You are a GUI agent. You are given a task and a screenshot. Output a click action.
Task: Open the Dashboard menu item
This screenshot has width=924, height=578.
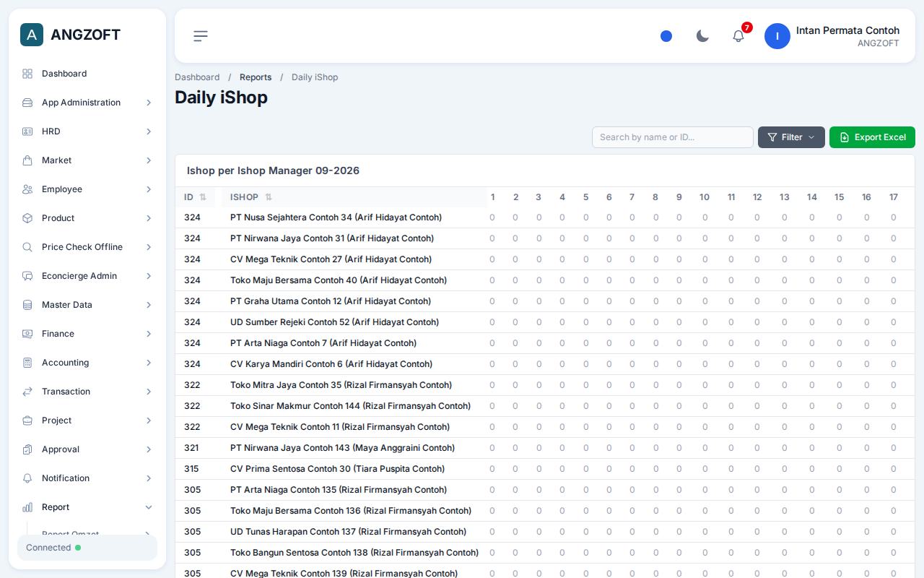(x=87, y=74)
